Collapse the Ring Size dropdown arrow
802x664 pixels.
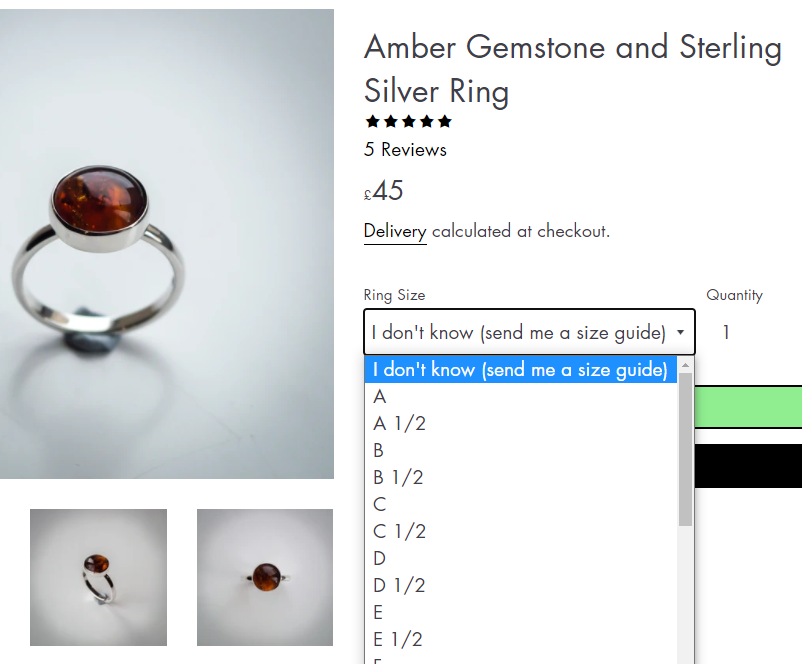point(680,332)
